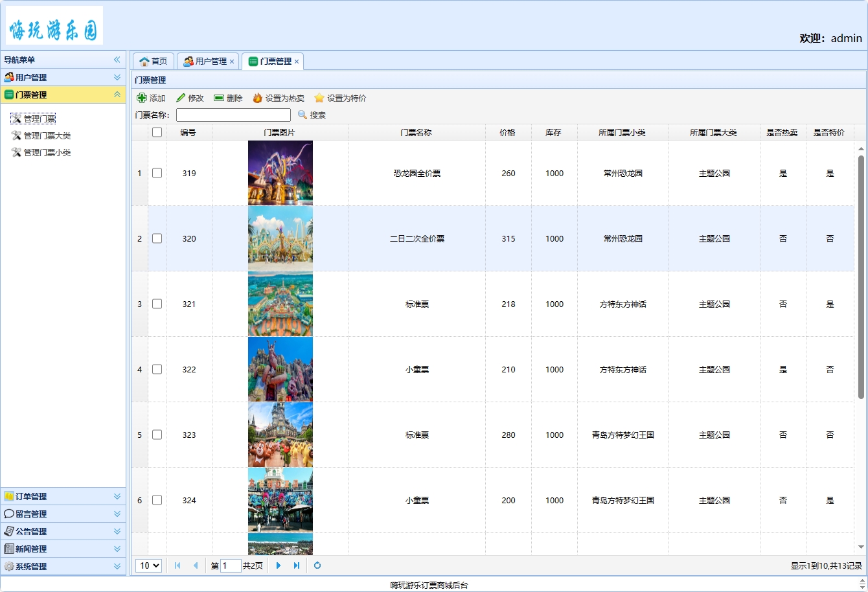The image size is (868, 592).
Task: Check the checkbox for ticket 321 标准票
Action: [x=157, y=304]
